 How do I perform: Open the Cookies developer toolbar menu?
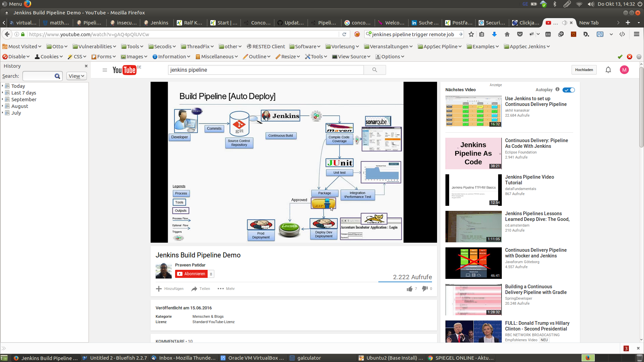[49, 57]
